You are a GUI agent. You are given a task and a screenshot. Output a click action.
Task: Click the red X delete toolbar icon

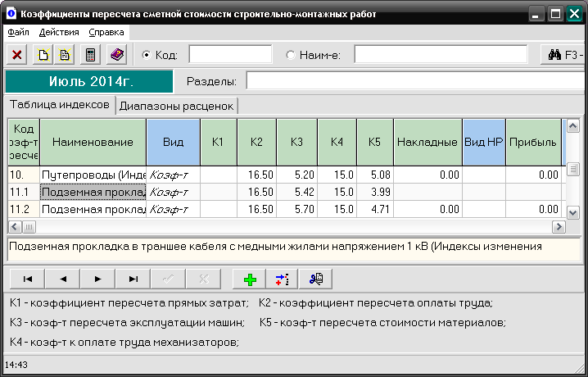(17, 55)
